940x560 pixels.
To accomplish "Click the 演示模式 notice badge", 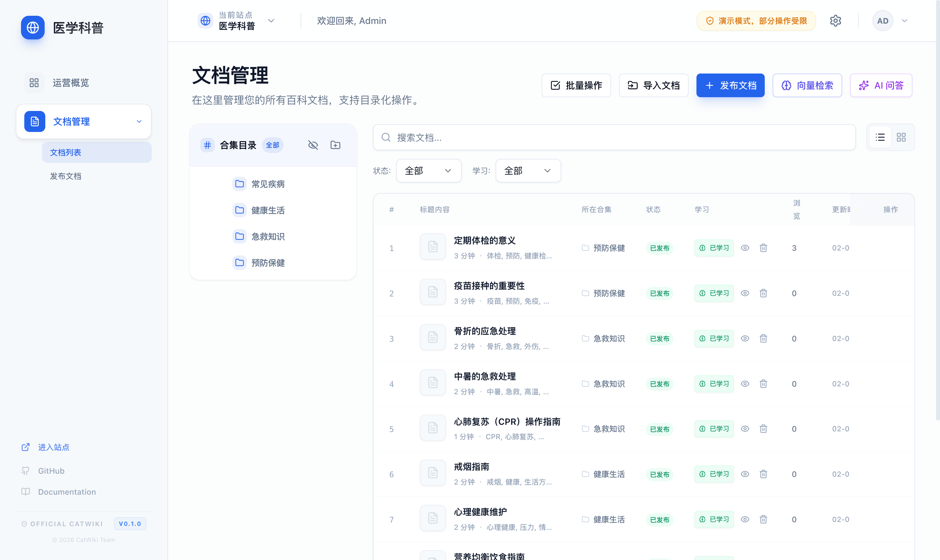I will click(756, 21).
